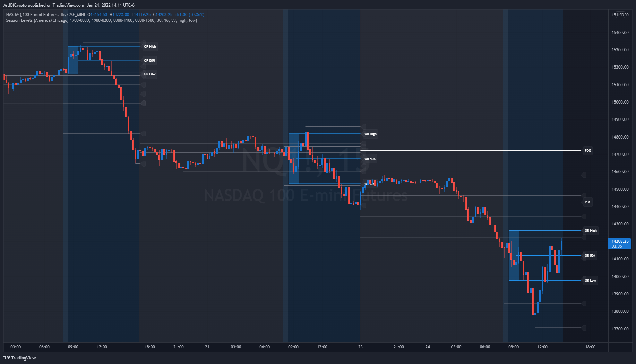
Task: Click the 14300.00 price axis label
Action: 620,224
